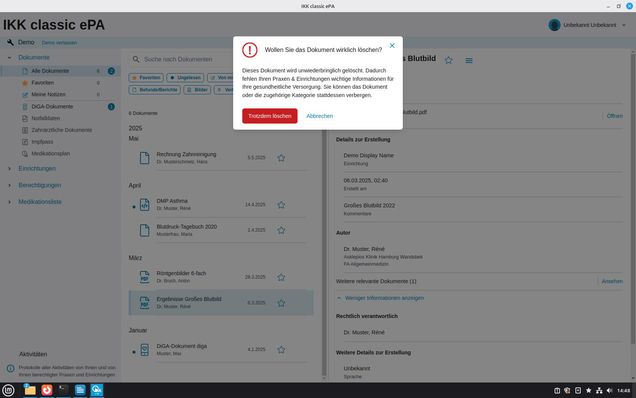Click the Meine Notizen pencil icon

click(25, 95)
